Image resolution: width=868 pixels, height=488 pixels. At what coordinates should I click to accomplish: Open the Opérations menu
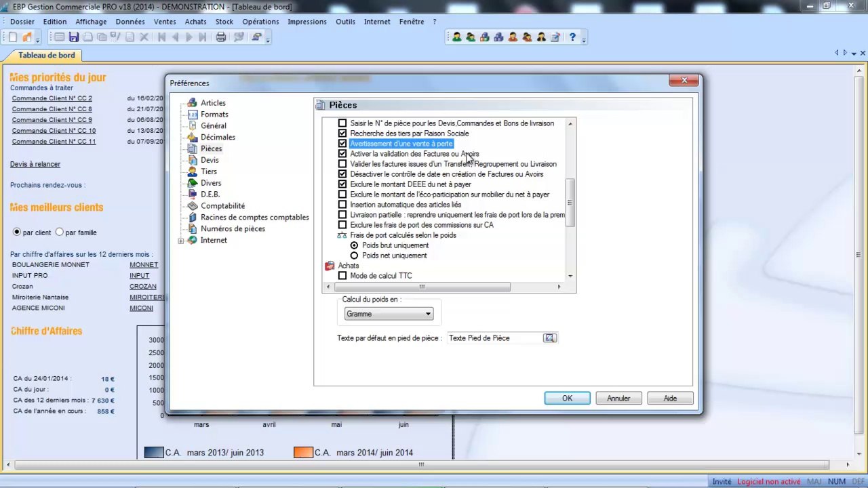260,22
